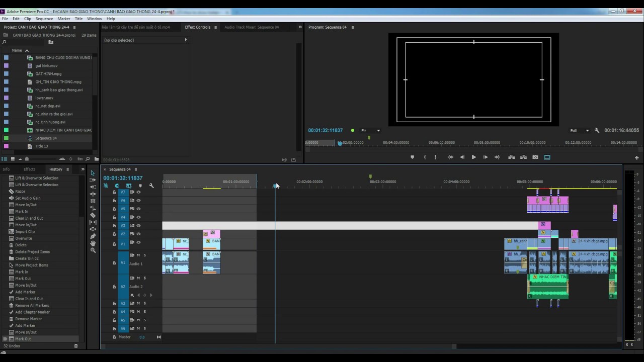Toggle Safe Margins button in Program Monitor
The width and height of the screenshot is (644, 362).
[547, 157]
